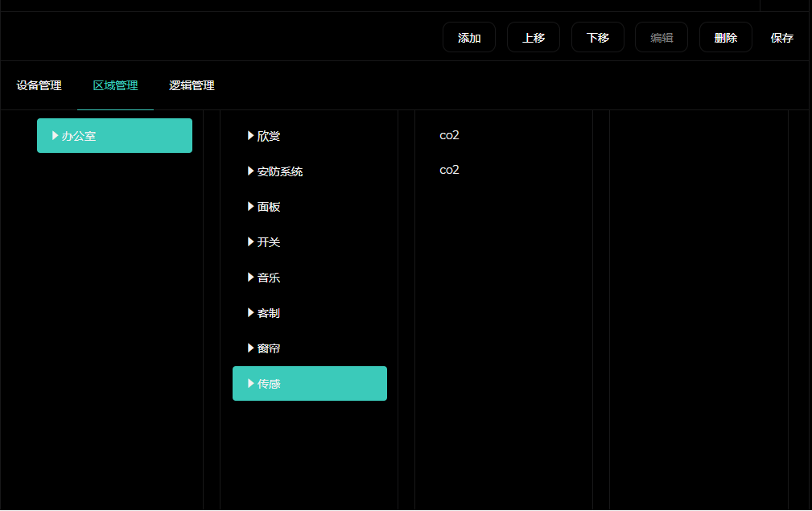812x511 pixels.
Task: Click the 添加 button
Action: tap(469, 38)
